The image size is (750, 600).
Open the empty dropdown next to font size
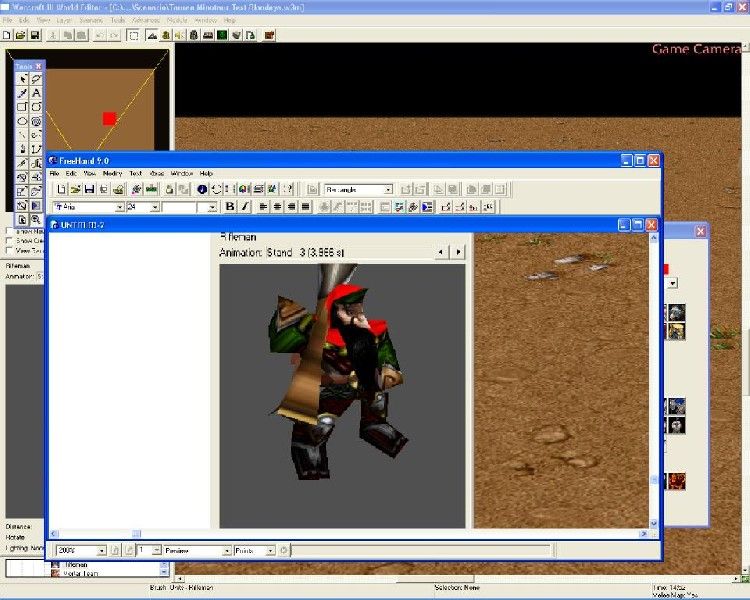pos(212,207)
